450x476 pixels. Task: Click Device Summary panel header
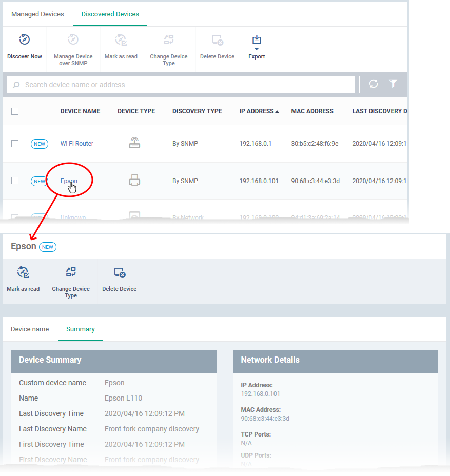[113, 361]
